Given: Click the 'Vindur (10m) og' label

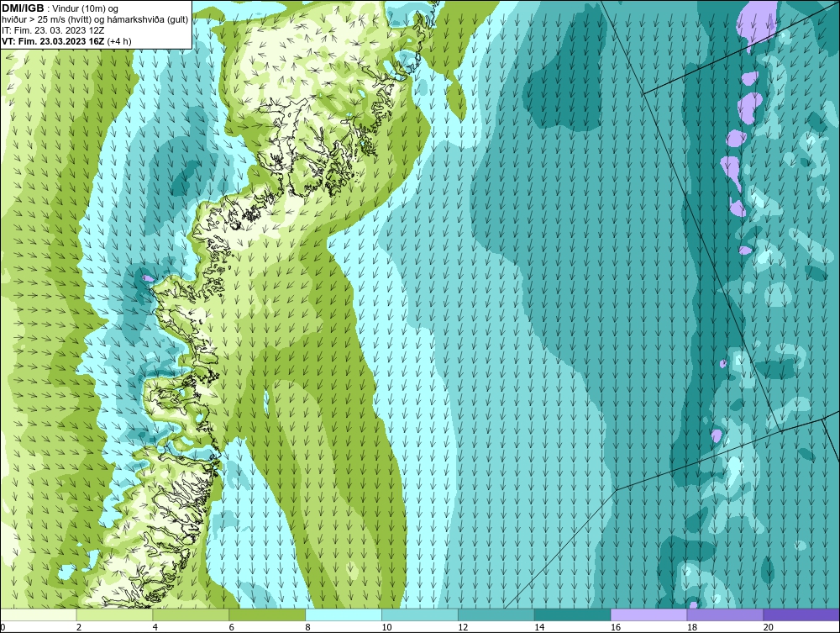Looking at the screenshot, I should (x=87, y=9).
